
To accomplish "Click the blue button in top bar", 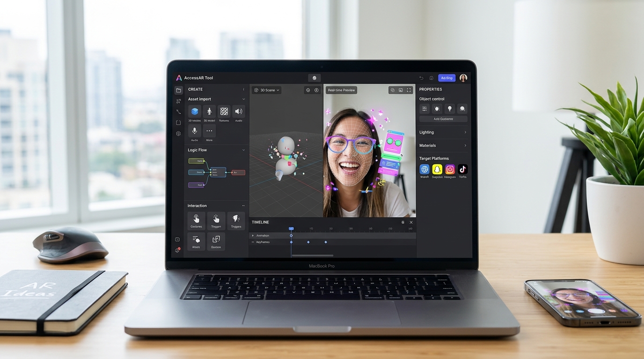I will (x=446, y=78).
